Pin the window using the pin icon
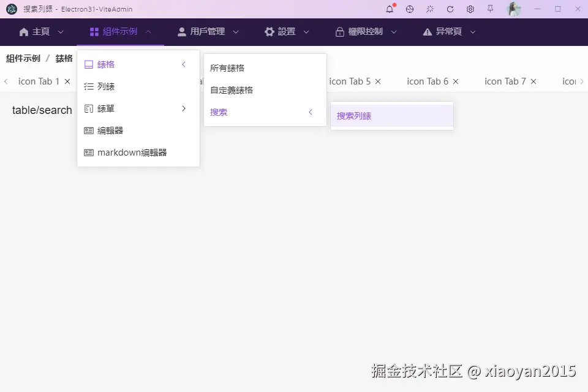Viewport: 588px width, 392px height. click(491, 9)
